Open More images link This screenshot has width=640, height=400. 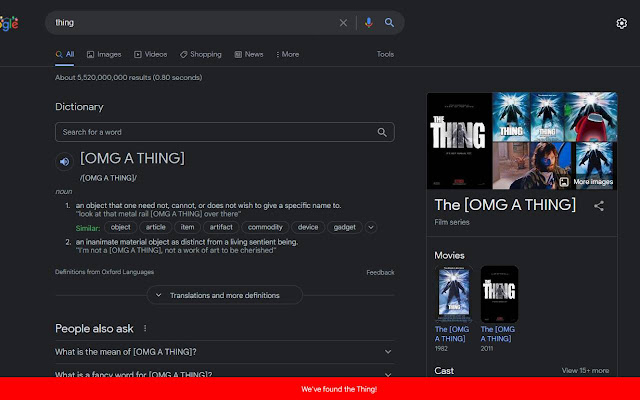[x=587, y=182]
